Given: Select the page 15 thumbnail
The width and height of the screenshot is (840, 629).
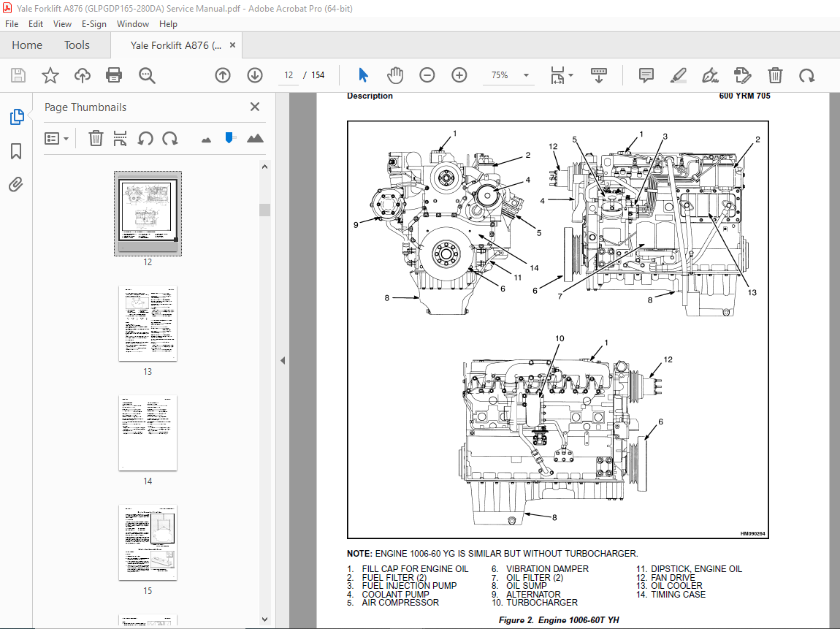Looking at the screenshot, I should (x=148, y=542).
